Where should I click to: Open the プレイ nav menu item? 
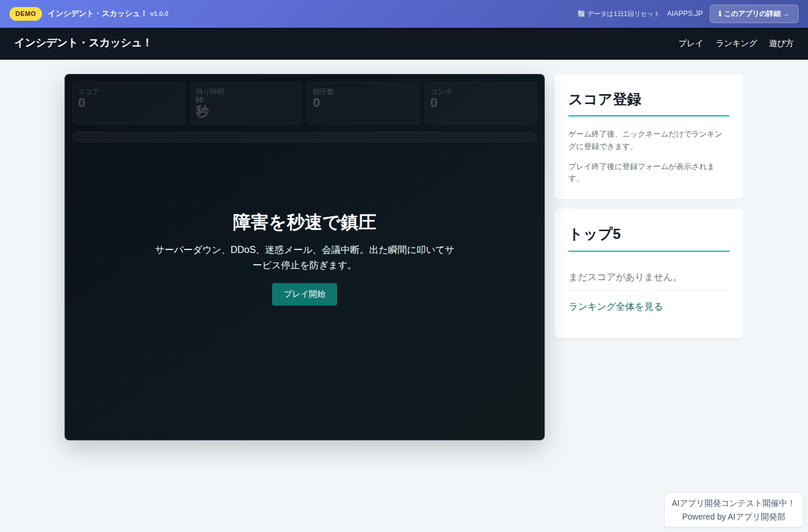coord(690,44)
